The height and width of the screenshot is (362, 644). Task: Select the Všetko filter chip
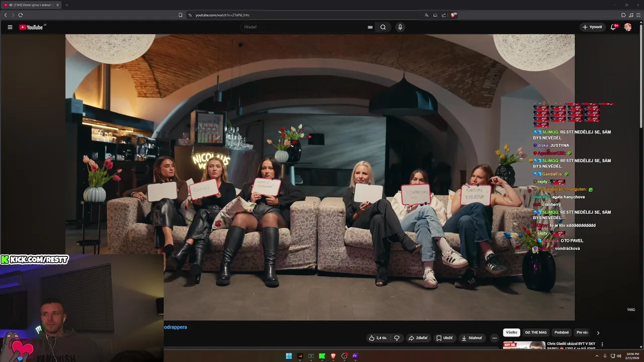[512, 332]
